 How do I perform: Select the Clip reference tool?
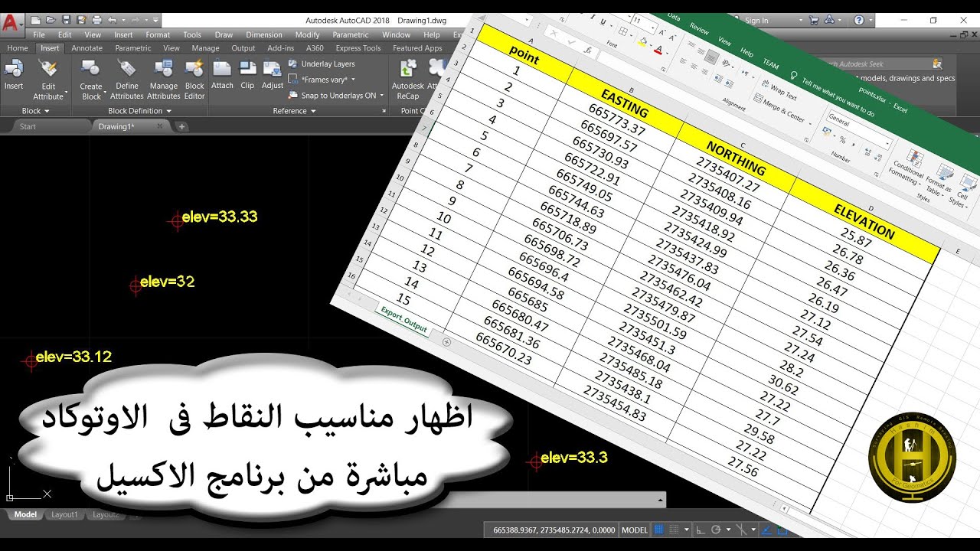pos(247,75)
